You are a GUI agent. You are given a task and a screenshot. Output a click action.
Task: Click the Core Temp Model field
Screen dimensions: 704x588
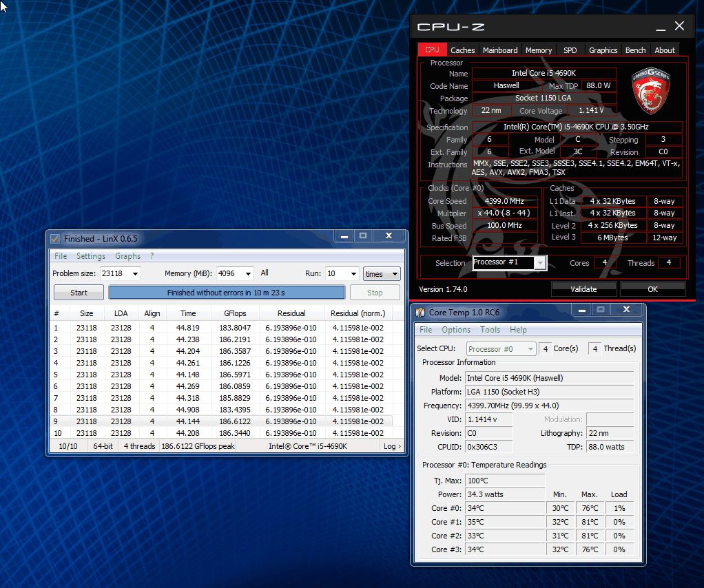pos(549,378)
